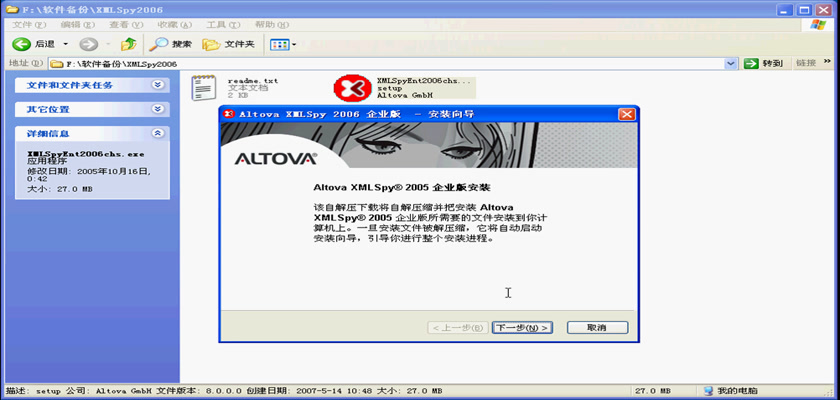The height and width of the screenshot is (400, 840).
Task: Go up one folder level icon
Action: 129,44
